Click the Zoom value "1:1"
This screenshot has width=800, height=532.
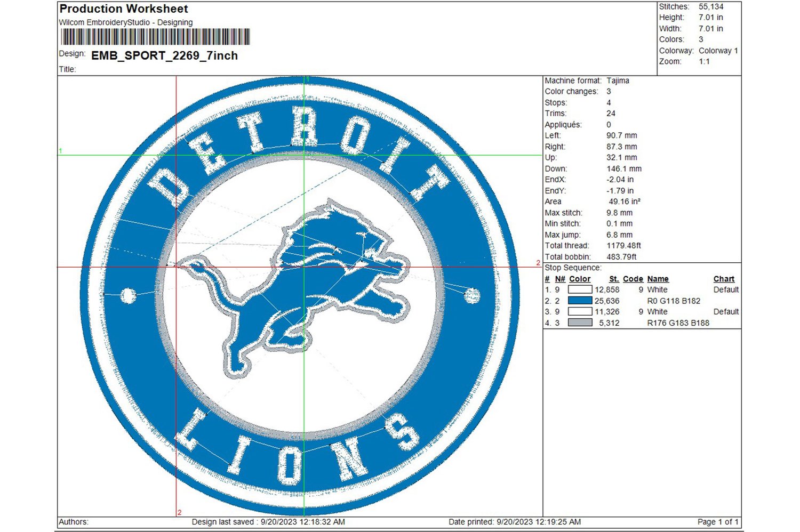point(705,61)
